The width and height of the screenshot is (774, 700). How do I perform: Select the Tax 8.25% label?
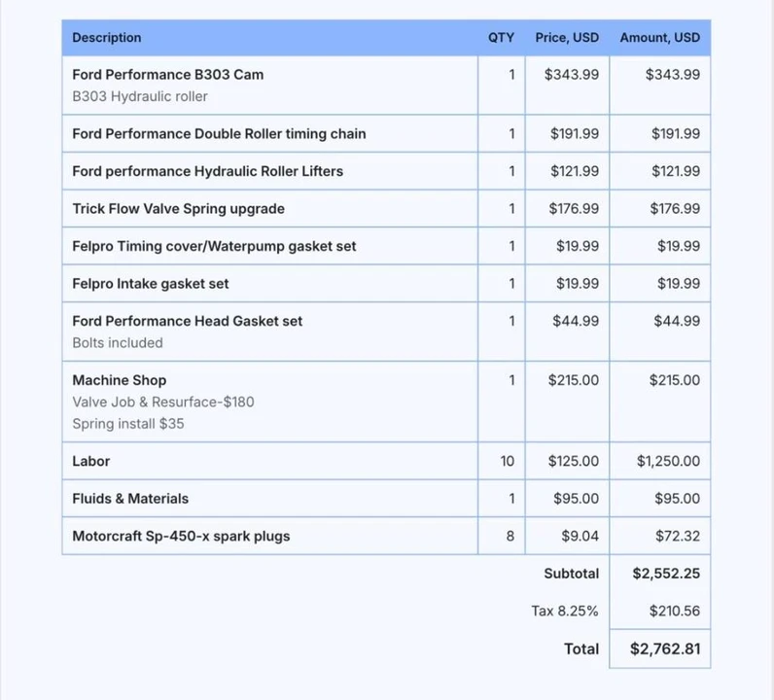(x=565, y=612)
